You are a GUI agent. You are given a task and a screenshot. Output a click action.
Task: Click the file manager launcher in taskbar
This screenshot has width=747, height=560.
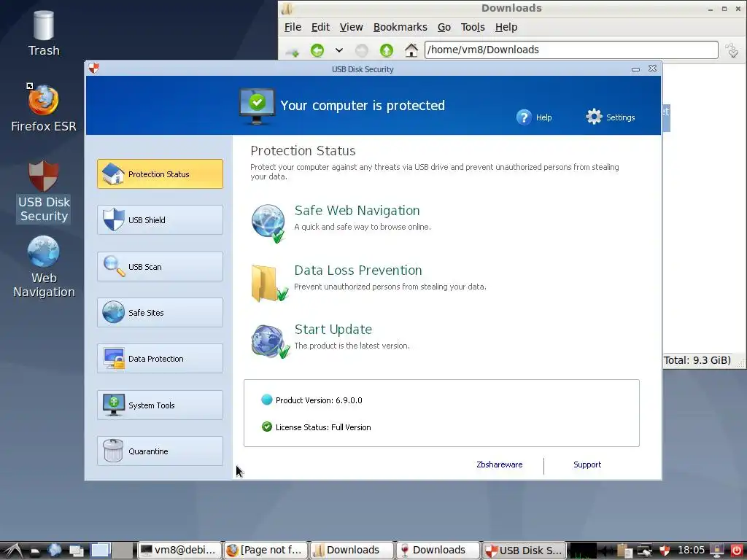35,551
